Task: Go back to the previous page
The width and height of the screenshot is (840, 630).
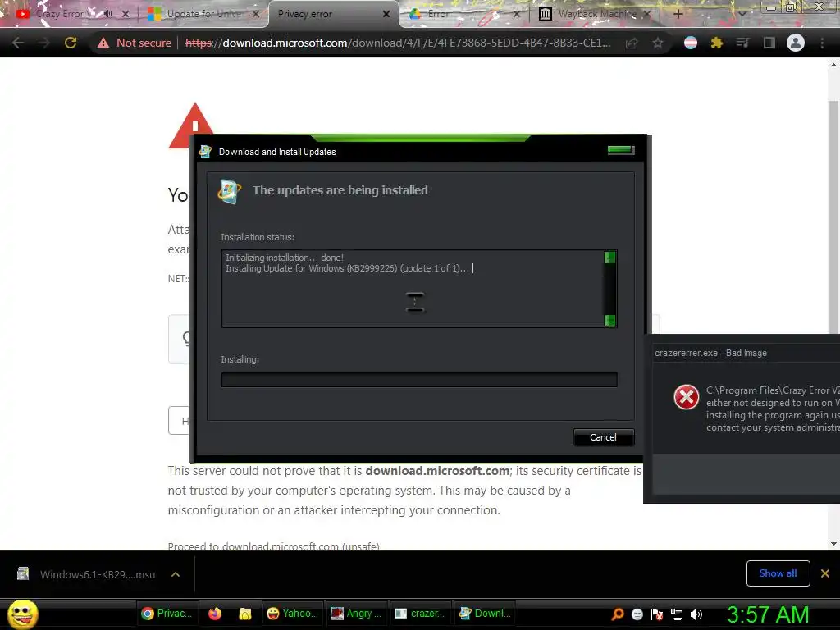Action: (x=18, y=43)
